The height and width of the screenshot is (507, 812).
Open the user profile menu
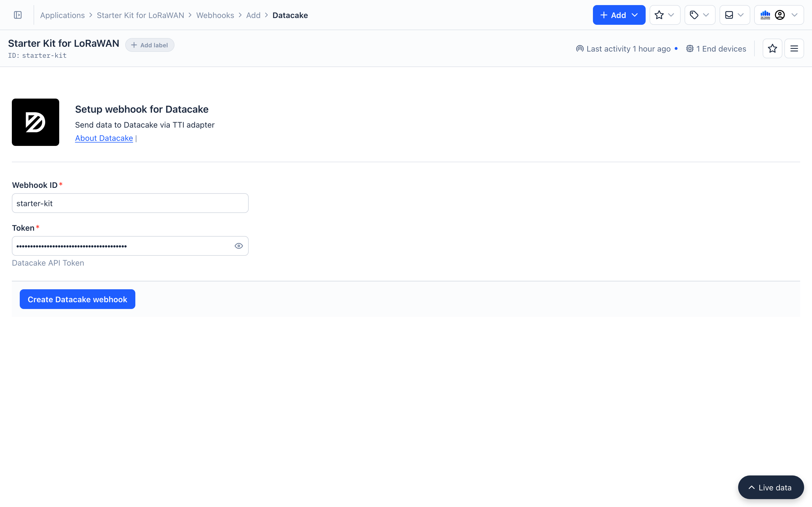(779, 15)
